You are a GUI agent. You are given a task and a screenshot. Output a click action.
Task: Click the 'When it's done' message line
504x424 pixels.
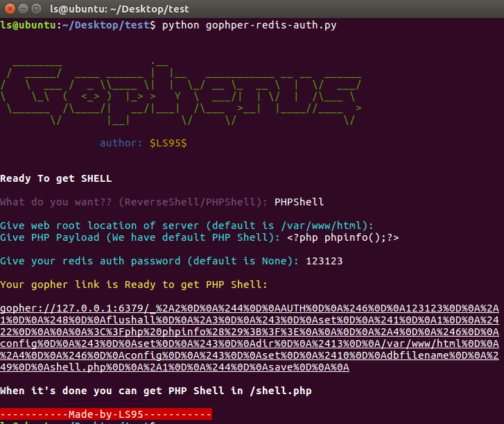click(156, 391)
